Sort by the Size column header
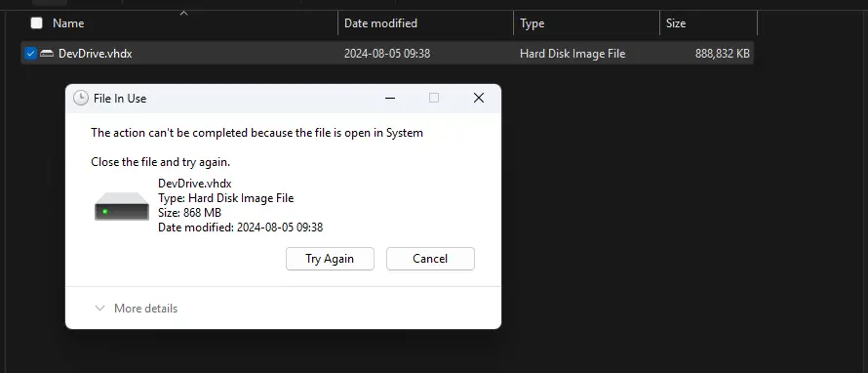 676,23
